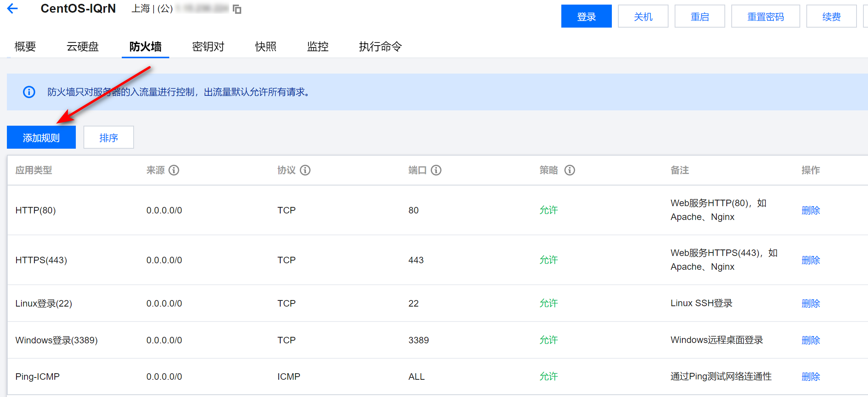Click the 排序 button
The image size is (868, 397).
[x=109, y=137]
